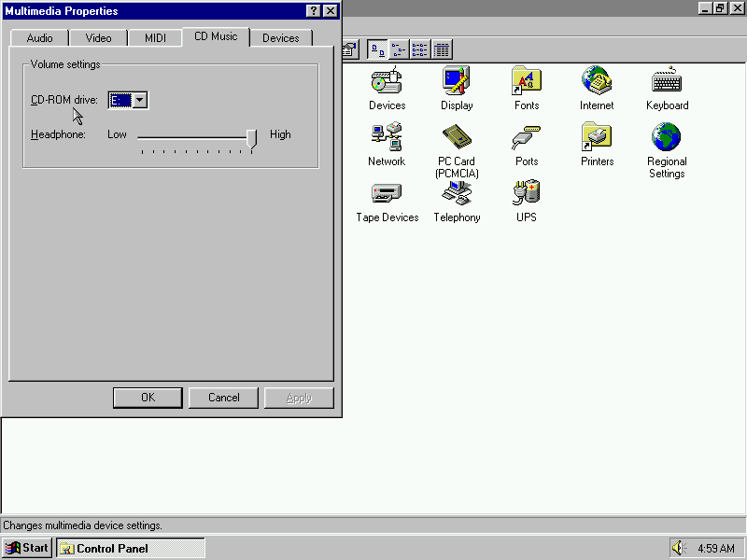747x560 pixels.
Task: Open the UPS battery icon
Action: 527,193
